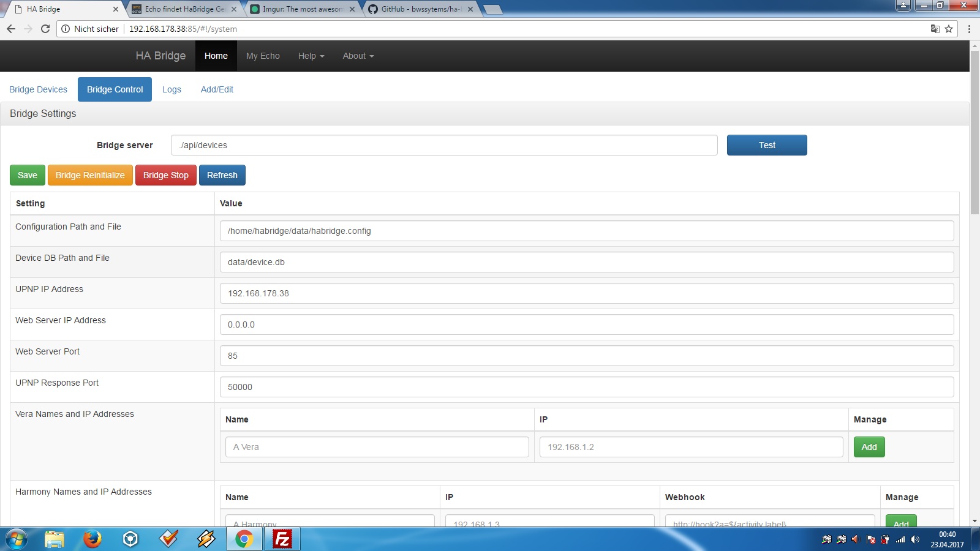This screenshot has height=551, width=980.
Task: Switch to the Bridge Devices tab
Action: pyautogui.click(x=39, y=89)
